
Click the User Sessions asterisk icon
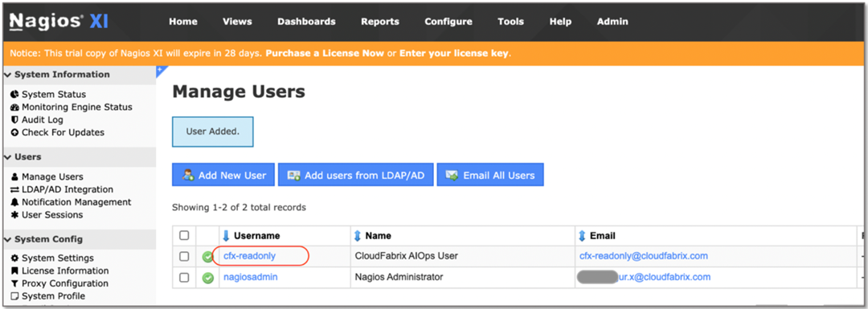point(15,215)
